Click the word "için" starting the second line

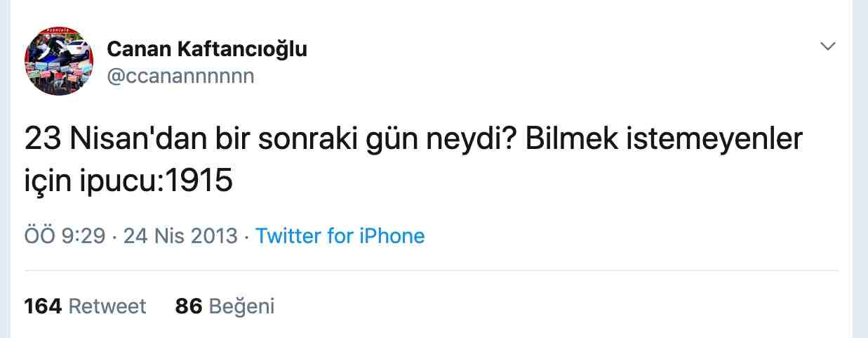pyautogui.click(x=47, y=181)
